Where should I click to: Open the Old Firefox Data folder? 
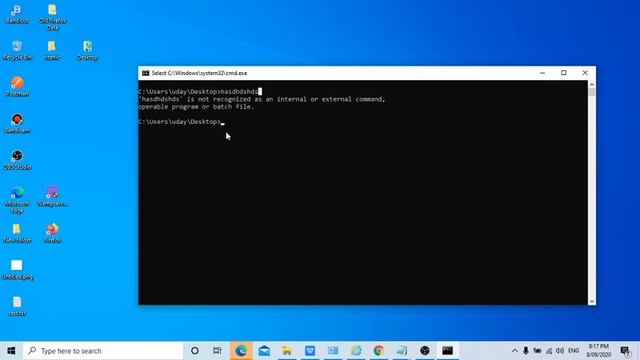[52, 16]
